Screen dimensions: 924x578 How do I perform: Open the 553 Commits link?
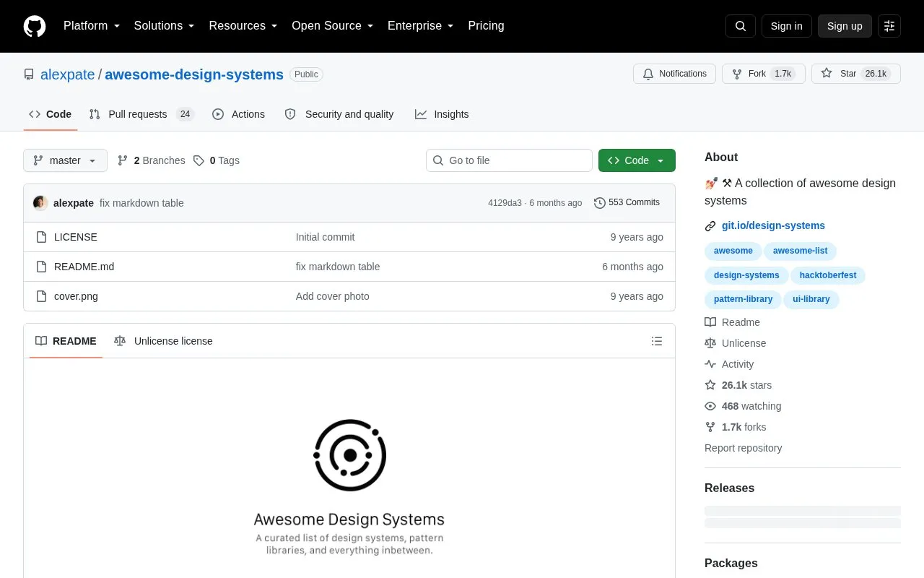627,203
